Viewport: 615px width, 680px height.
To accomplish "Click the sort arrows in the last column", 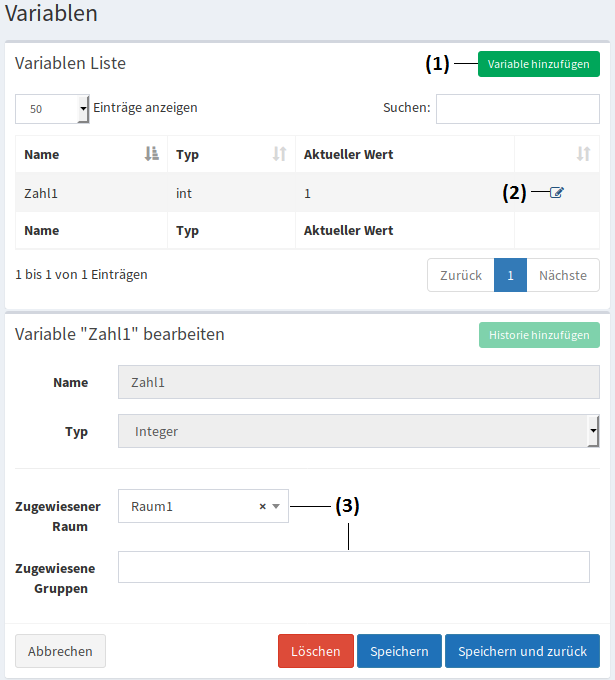I will tap(584, 154).
